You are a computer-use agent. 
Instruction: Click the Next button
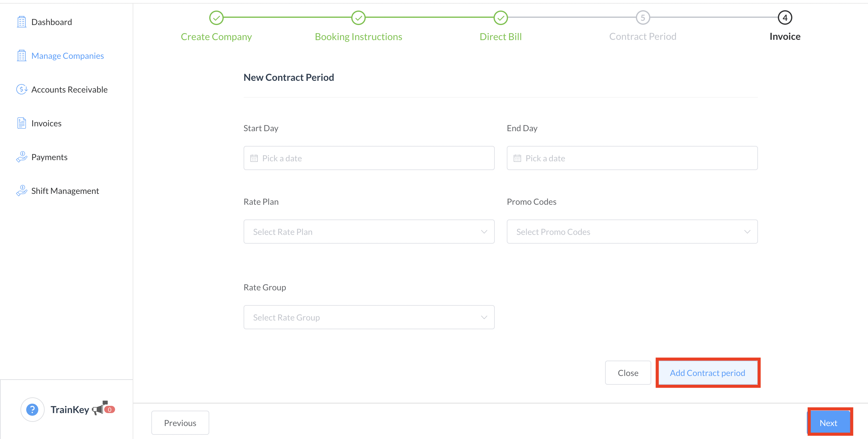828,423
